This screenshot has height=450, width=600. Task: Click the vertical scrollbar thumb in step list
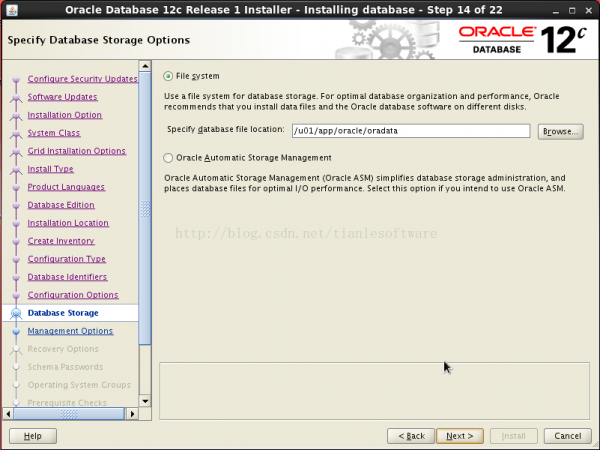[x=145, y=208]
